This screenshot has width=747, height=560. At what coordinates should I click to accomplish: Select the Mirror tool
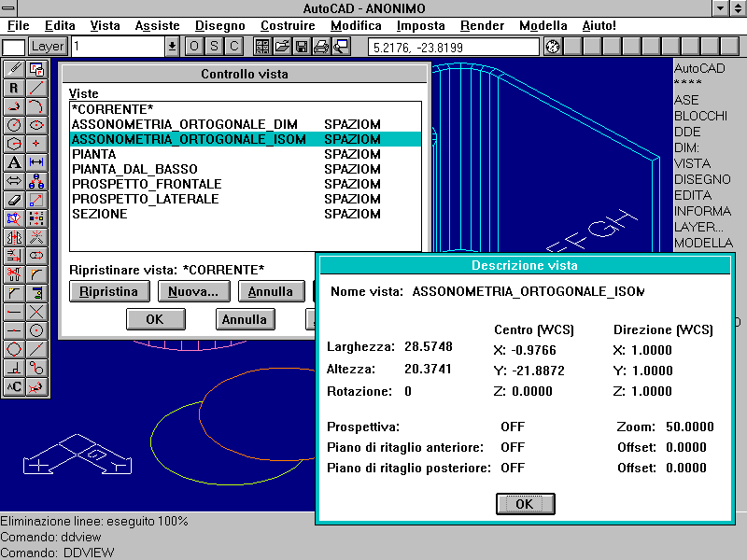(14, 237)
